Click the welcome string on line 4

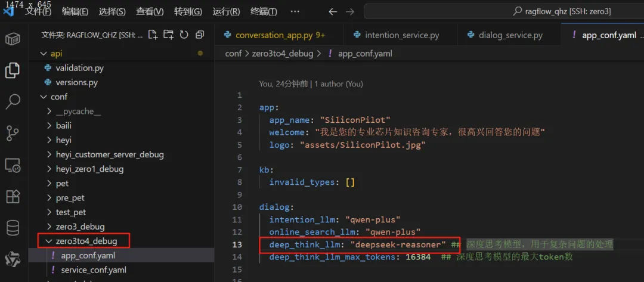click(430, 132)
